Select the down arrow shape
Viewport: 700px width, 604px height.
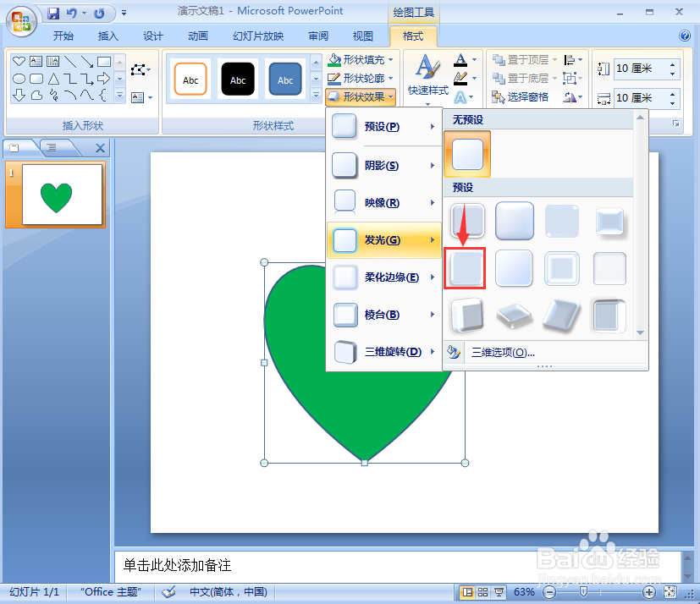[19, 95]
